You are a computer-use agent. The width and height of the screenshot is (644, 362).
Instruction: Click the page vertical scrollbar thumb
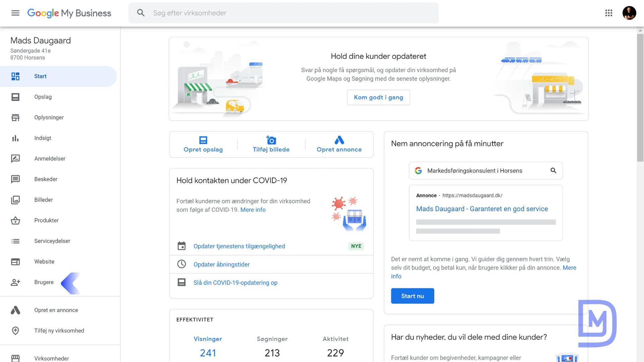tap(640, 98)
